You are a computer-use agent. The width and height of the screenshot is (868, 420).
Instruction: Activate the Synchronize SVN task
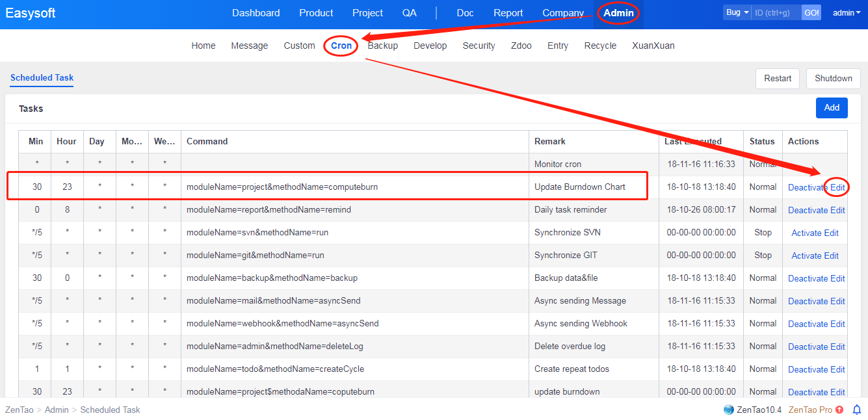(806, 233)
